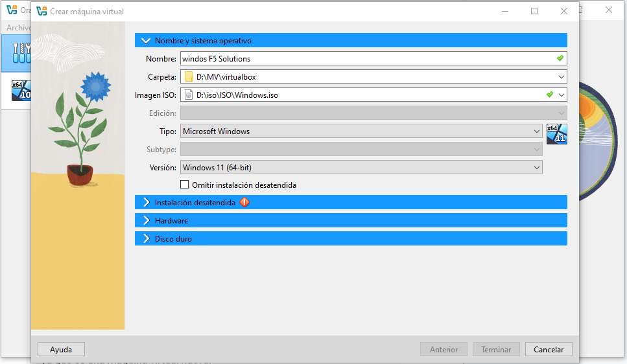Open the Carpeta dropdown
Screen dimensions: 627x364
pos(562,76)
